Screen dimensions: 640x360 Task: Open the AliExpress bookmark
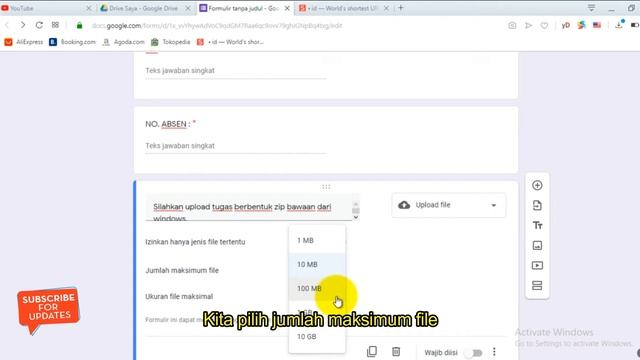pos(24,42)
